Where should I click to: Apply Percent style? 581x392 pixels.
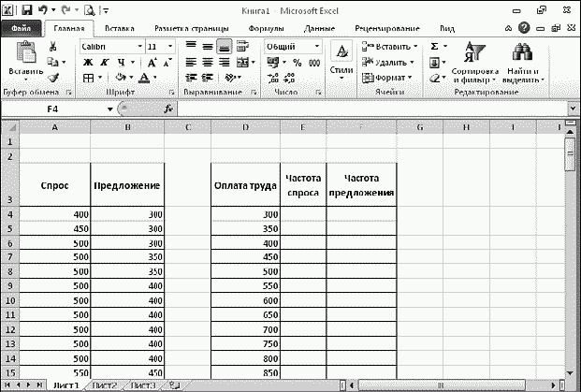pyautogui.click(x=298, y=63)
